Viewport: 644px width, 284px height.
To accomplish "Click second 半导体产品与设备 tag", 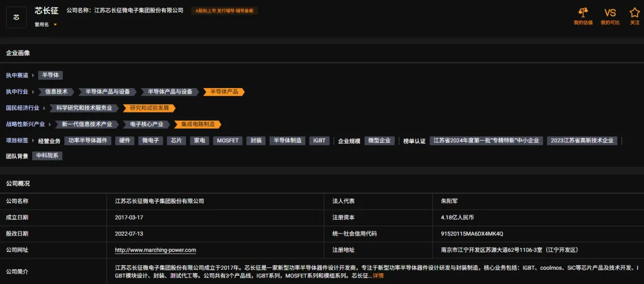I will pos(169,92).
